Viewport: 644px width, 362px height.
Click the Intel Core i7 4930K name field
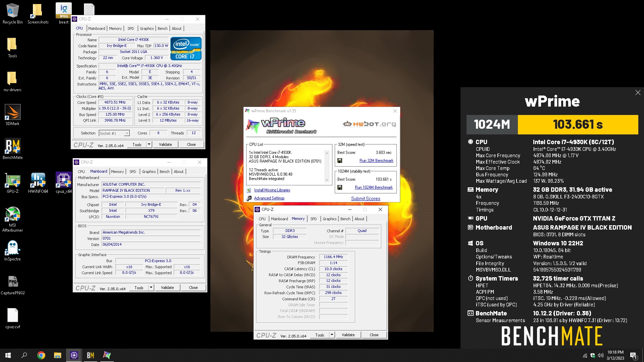pyautogui.click(x=133, y=40)
